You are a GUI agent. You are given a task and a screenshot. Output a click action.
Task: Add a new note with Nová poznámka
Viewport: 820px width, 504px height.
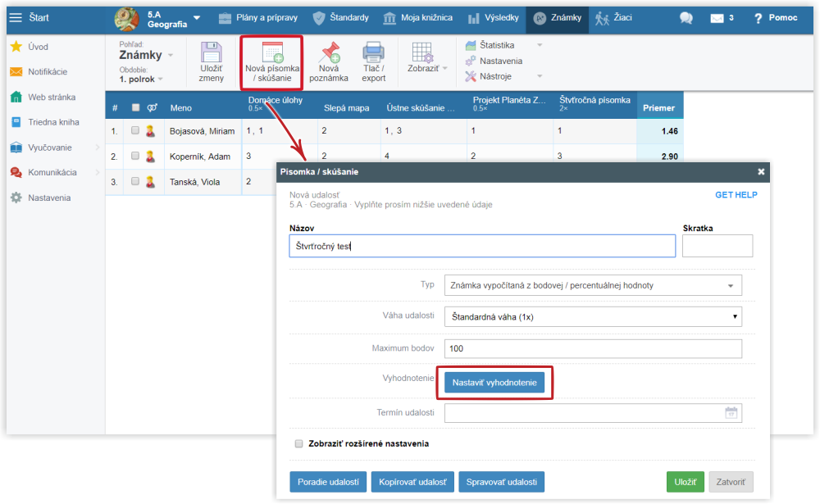pos(330,53)
